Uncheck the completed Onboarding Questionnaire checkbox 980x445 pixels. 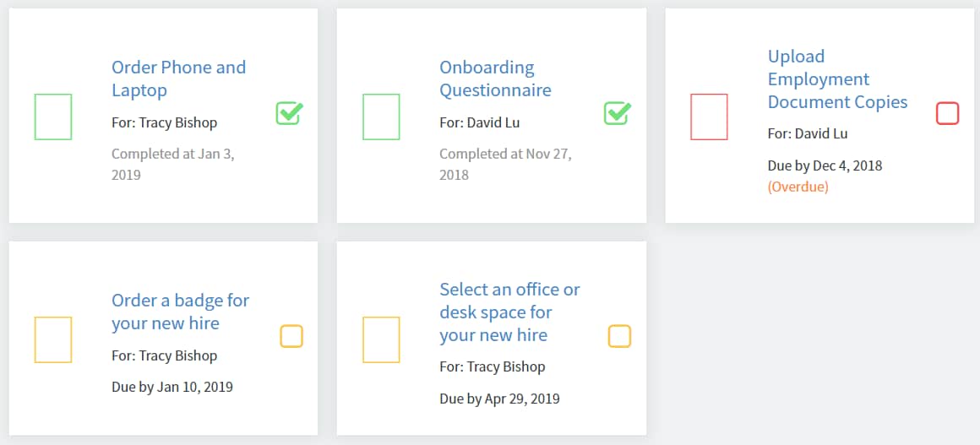tap(618, 114)
